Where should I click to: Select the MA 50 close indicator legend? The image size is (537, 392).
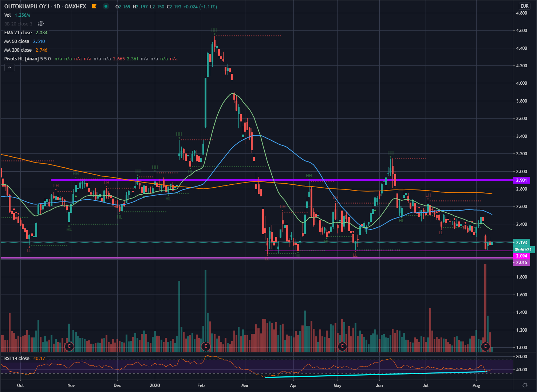(x=17, y=41)
